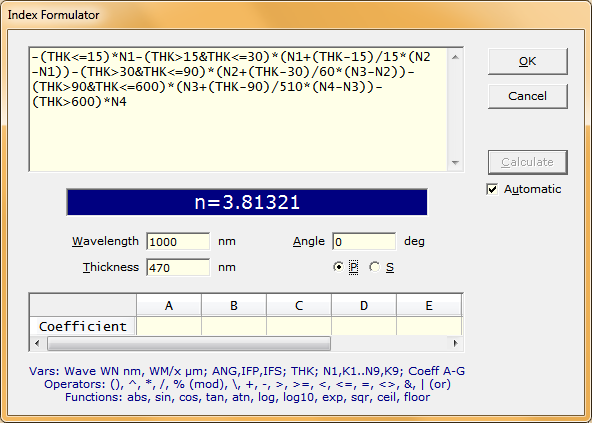
Task: Click the n=3.81321 result display
Action: pos(247,202)
